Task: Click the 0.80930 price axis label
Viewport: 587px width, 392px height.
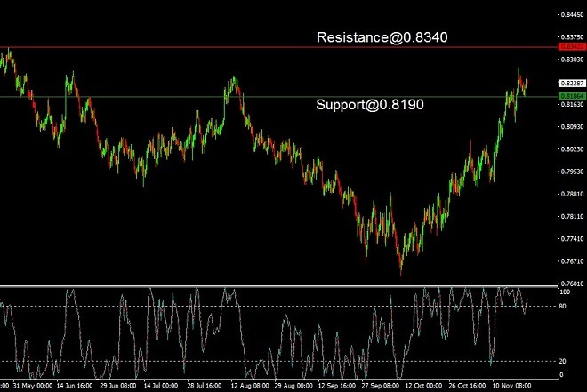Action: [572, 127]
